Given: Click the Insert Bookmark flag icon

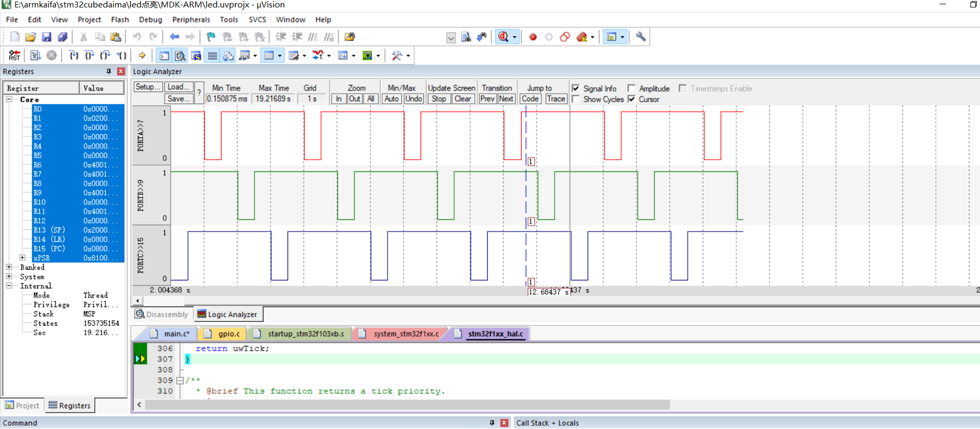Looking at the screenshot, I should click(211, 37).
